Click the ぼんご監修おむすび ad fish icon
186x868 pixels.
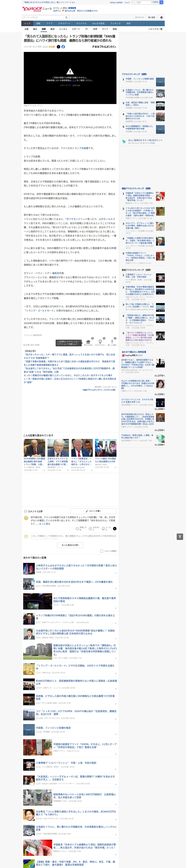click(x=124, y=141)
